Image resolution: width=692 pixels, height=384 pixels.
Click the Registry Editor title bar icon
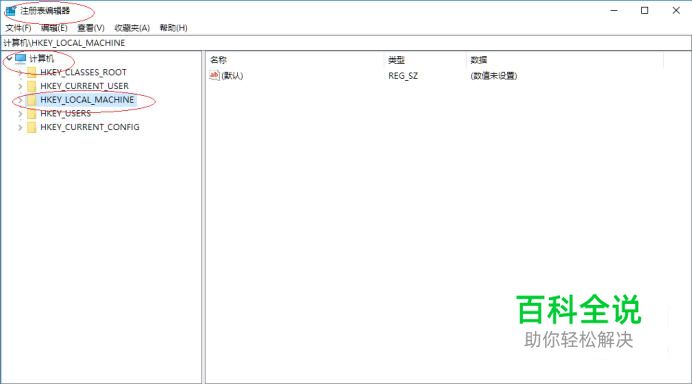pyautogui.click(x=11, y=11)
